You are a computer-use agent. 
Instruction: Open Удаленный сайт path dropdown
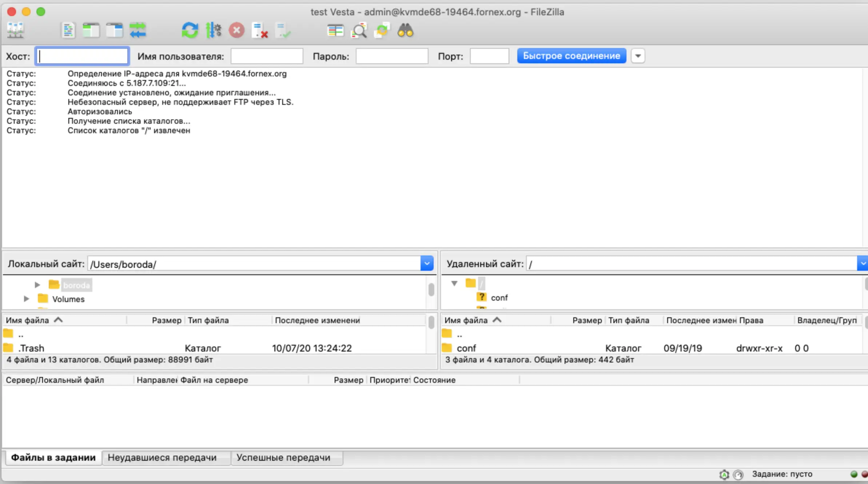863,263
